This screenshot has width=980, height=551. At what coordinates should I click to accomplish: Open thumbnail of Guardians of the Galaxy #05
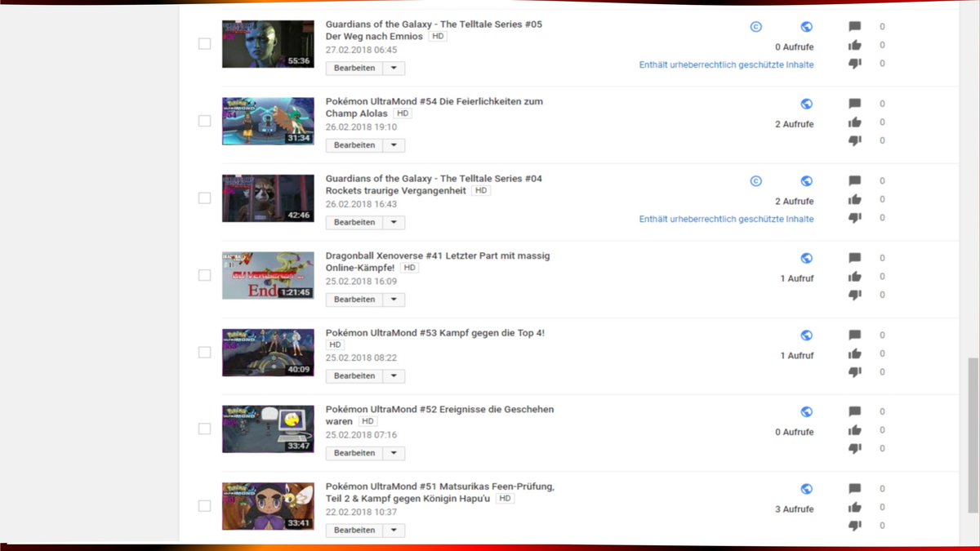point(268,44)
